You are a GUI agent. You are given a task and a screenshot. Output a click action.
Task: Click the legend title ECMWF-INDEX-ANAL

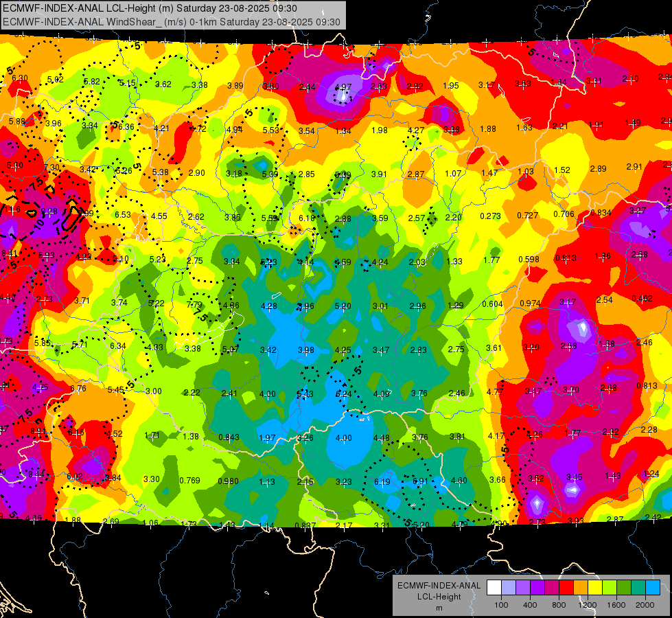(439, 586)
